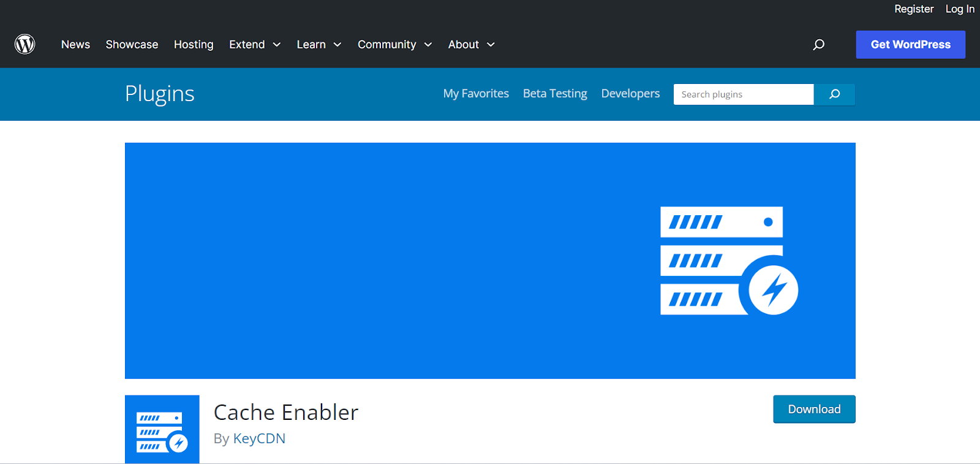Open the Hosting menu item
980x464 pixels.
click(x=194, y=44)
